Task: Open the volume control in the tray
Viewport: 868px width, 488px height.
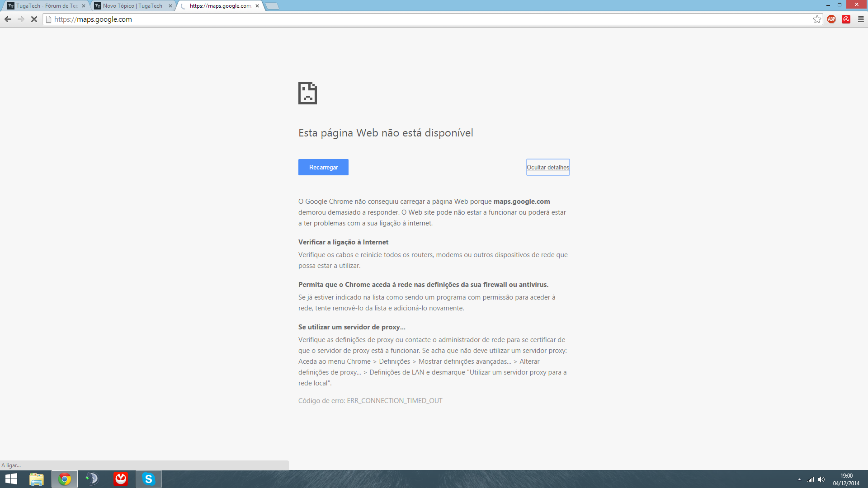Action: [821, 479]
